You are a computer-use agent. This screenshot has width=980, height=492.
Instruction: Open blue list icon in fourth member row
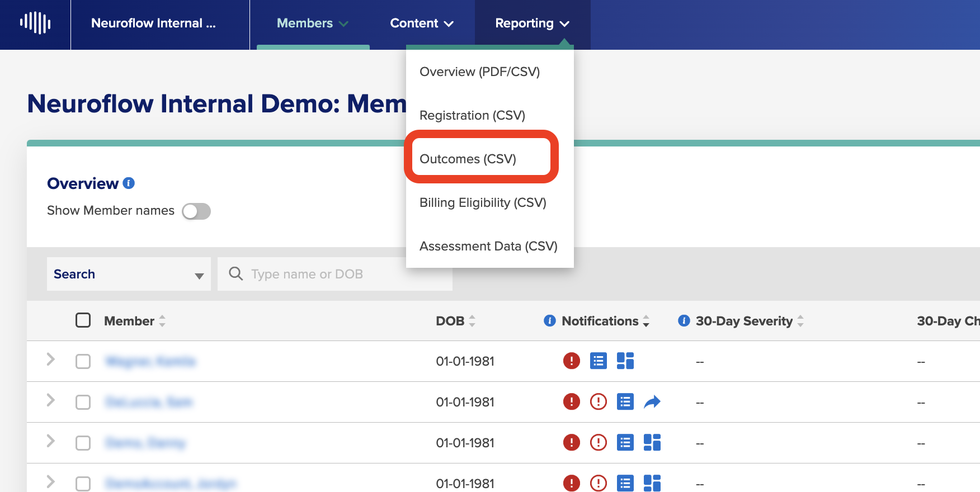click(625, 483)
